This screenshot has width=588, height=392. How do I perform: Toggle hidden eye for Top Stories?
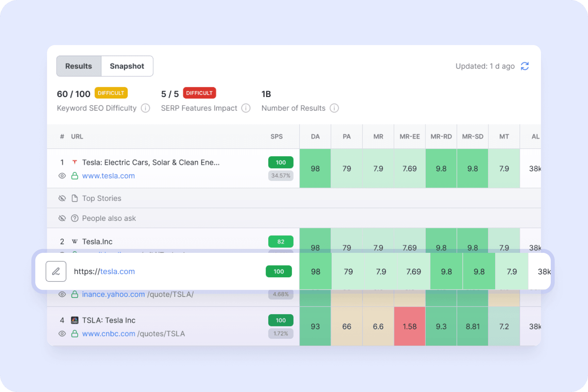tap(62, 198)
